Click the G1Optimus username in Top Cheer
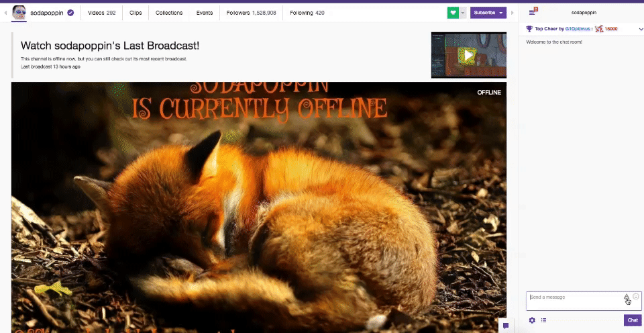 pos(578,29)
